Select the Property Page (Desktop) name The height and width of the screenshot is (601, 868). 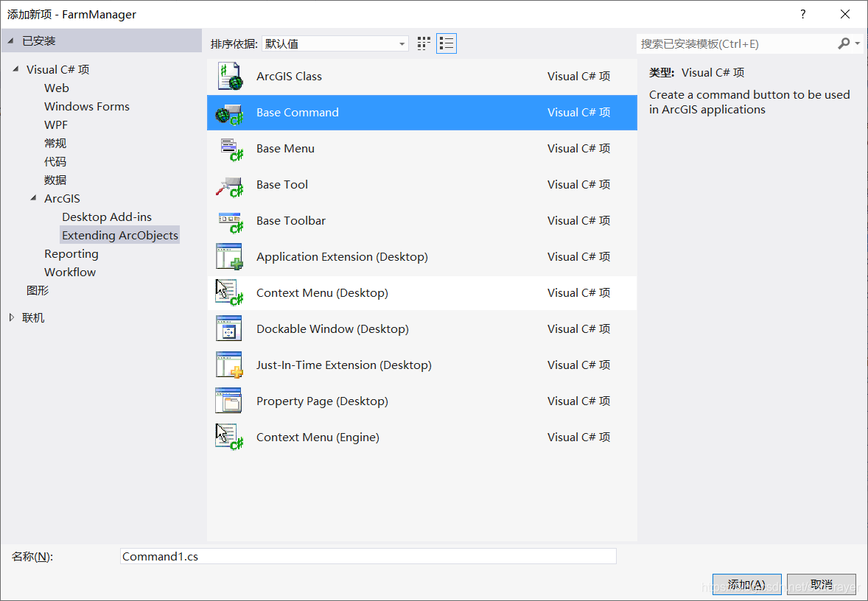point(322,401)
